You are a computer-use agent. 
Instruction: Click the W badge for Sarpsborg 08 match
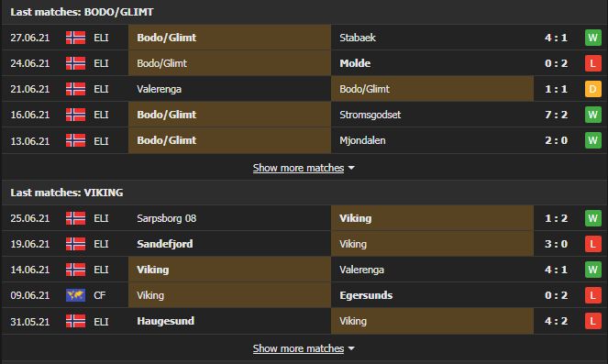592,218
